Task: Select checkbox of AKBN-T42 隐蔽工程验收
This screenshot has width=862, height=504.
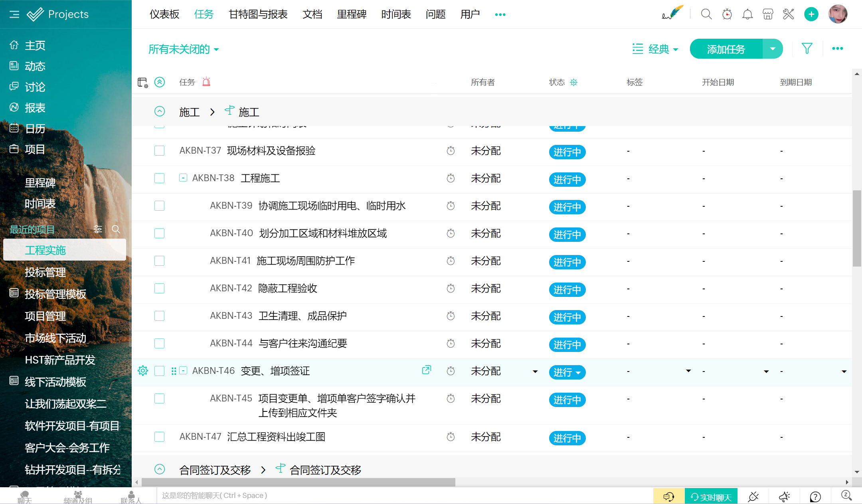Action: click(159, 289)
